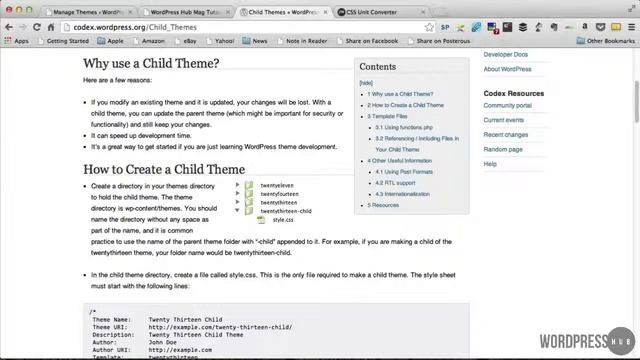This screenshot has width=640, height=360.
Task: Open the extension with the red 7 badge
Action: (493, 28)
